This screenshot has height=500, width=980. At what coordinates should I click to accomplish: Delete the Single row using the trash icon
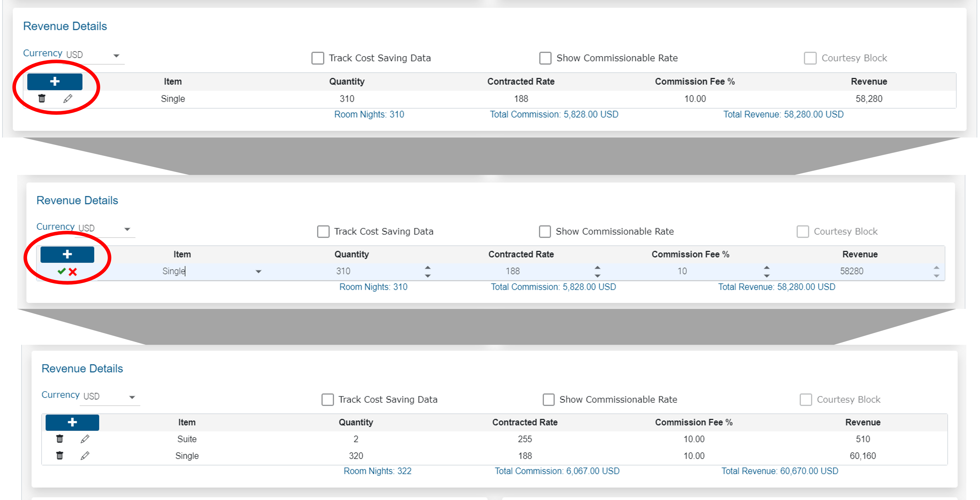42,98
